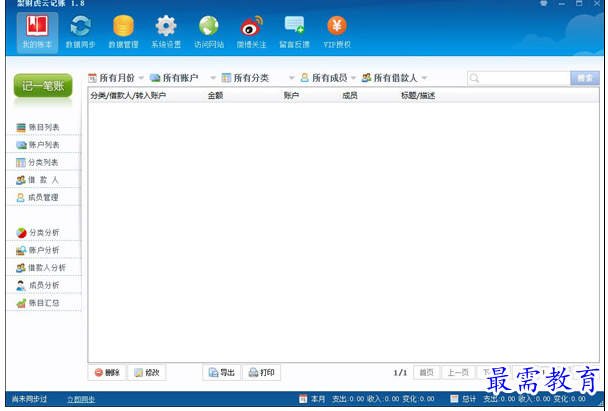Click the 立即同步 link
Image resolution: width=608 pixels, height=411 pixels.
click(x=81, y=399)
